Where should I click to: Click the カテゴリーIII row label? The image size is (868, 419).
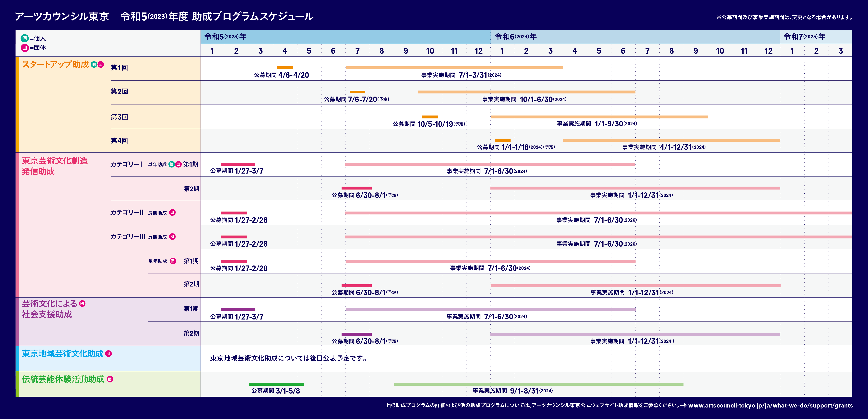coord(128,237)
